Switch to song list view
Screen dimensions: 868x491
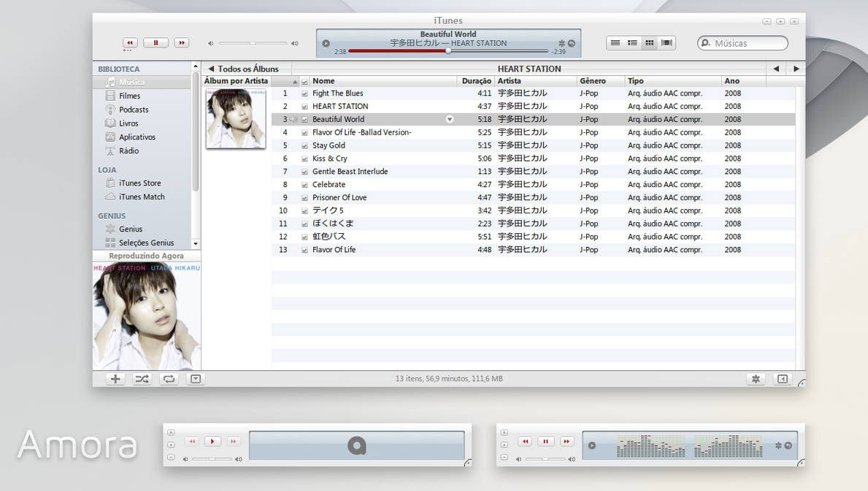[615, 42]
